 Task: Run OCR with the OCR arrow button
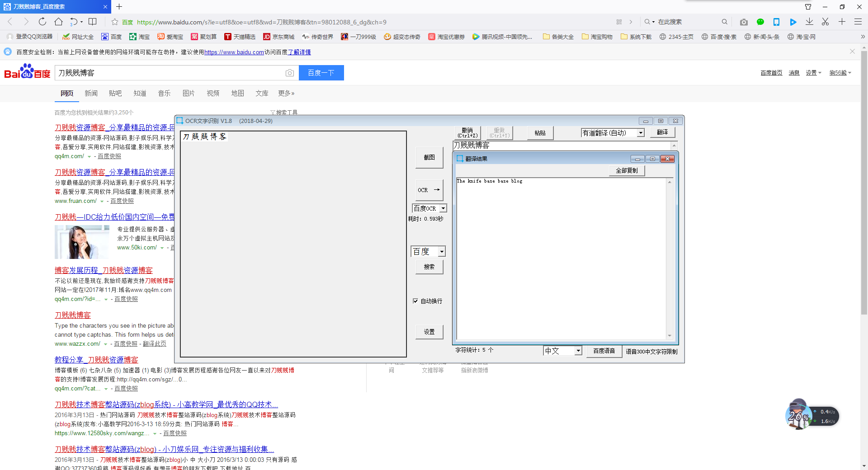[429, 190]
